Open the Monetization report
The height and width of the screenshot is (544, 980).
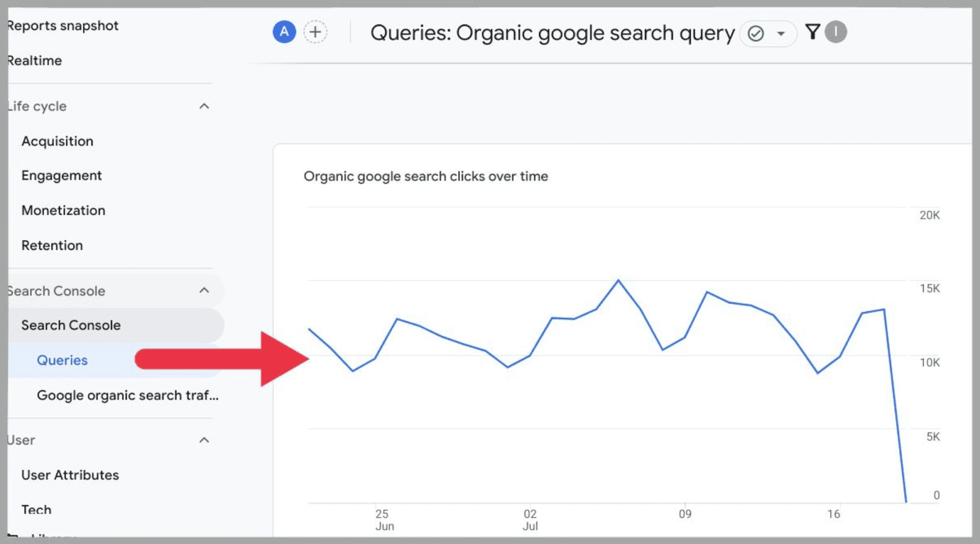point(63,210)
